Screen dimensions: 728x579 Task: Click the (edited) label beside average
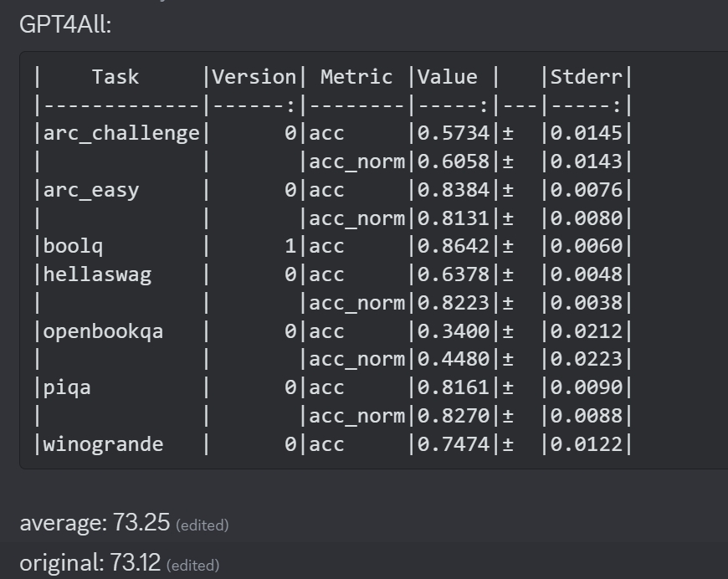[202, 525]
